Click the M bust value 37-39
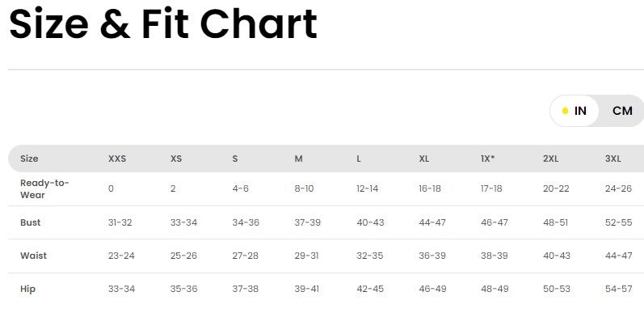Viewport: 644px width, 330px height. 307,222
